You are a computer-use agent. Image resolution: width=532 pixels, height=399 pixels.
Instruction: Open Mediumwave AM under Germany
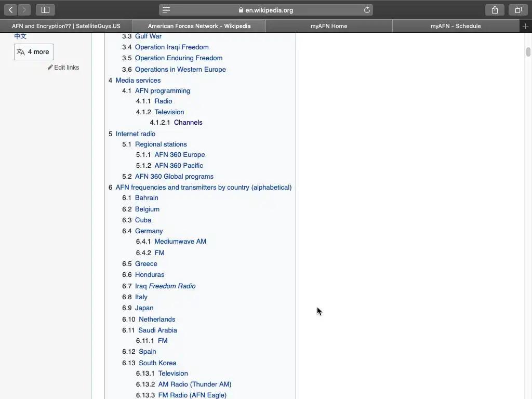click(x=180, y=242)
